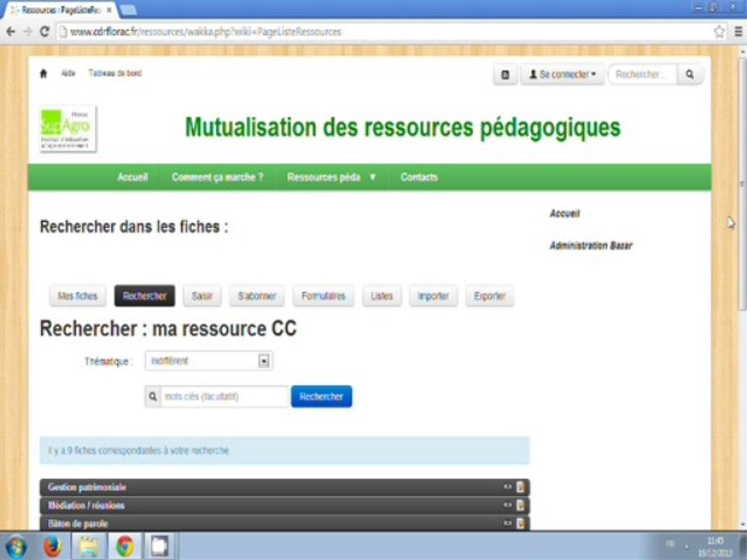Expand the Gestion patrimoniale record

pyautogui.click(x=285, y=487)
